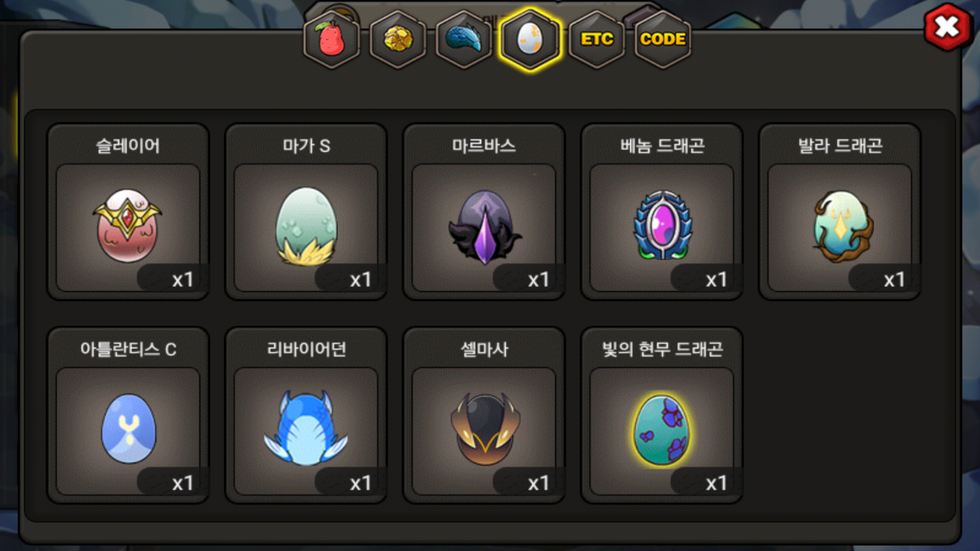
Task: Select the white egg tab
Action: (530, 39)
